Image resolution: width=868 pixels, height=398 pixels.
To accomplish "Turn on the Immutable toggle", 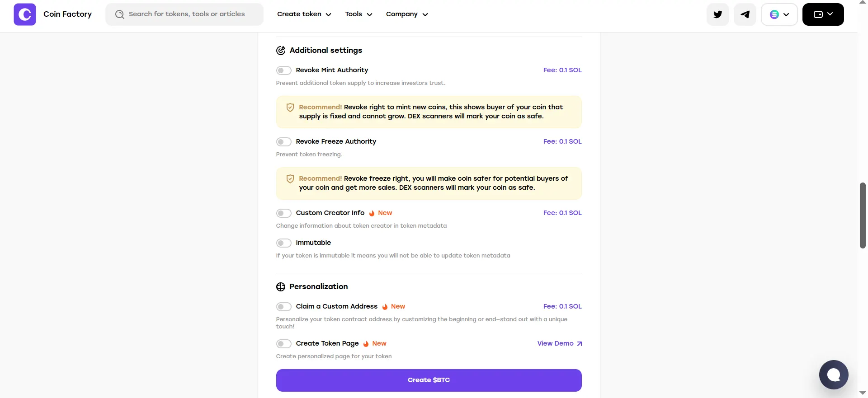I will click(284, 243).
